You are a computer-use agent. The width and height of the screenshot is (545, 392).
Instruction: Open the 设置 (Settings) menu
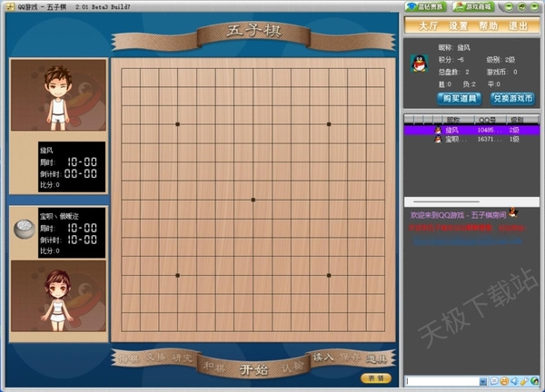pos(459,26)
